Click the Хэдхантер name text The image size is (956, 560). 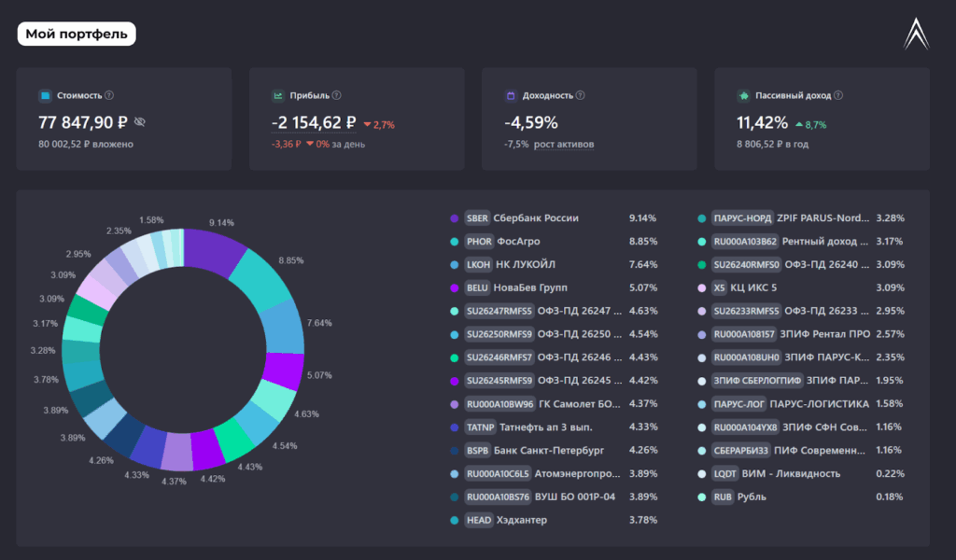click(522, 520)
